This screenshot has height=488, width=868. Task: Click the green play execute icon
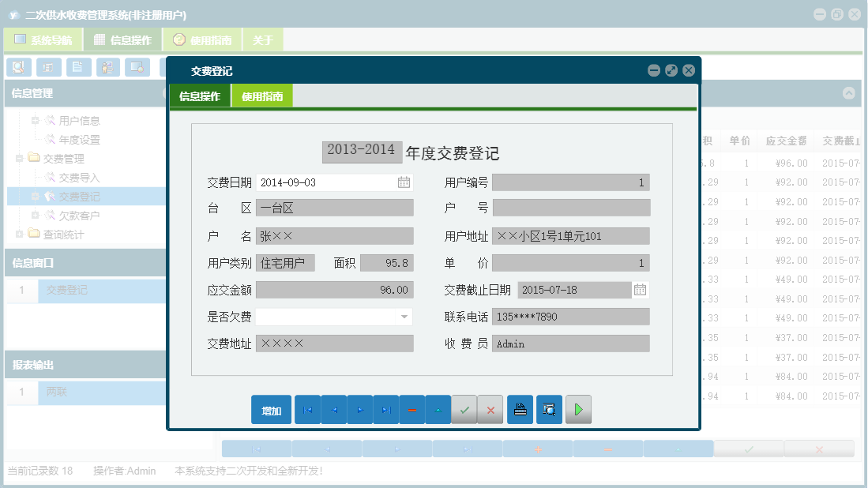coord(578,409)
